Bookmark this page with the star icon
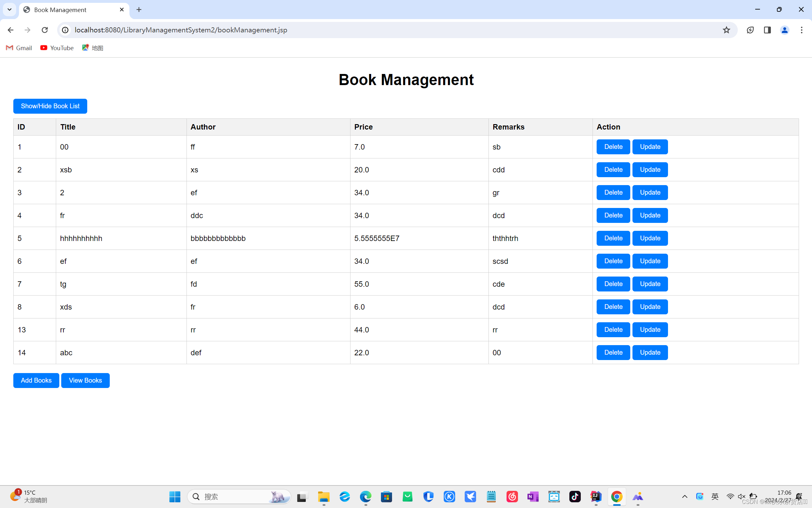 point(726,30)
